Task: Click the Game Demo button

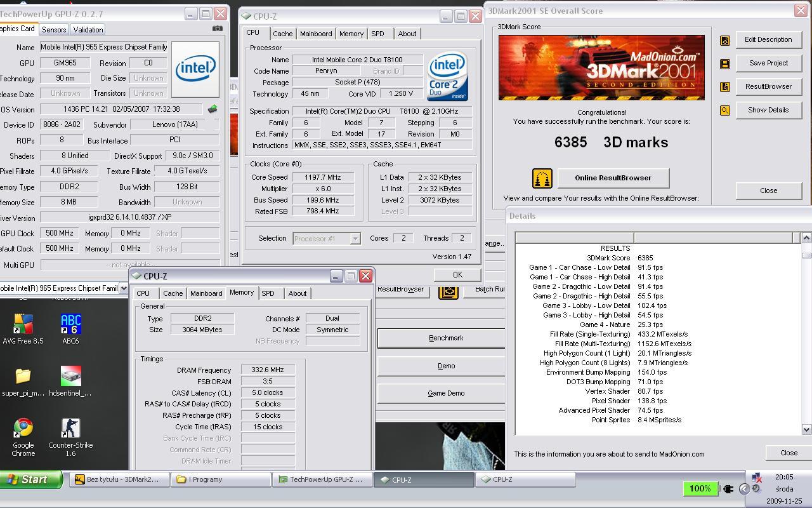Action: [x=442, y=394]
